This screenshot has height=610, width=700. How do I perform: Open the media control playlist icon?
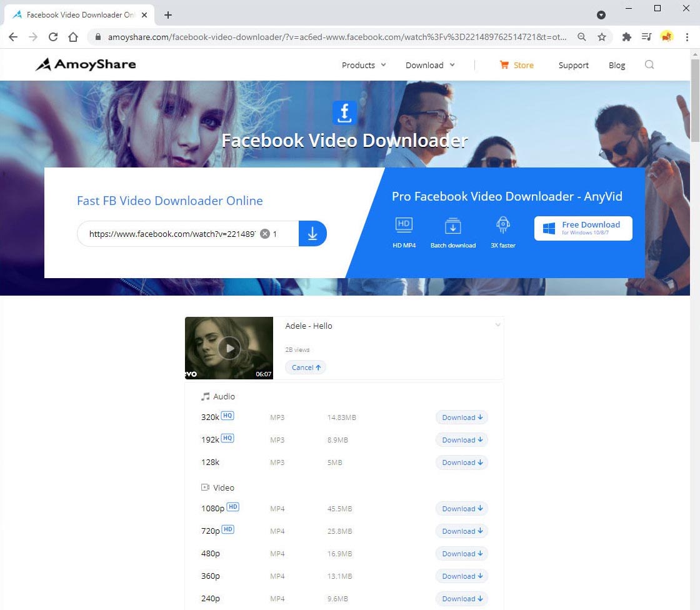(x=646, y=37)
